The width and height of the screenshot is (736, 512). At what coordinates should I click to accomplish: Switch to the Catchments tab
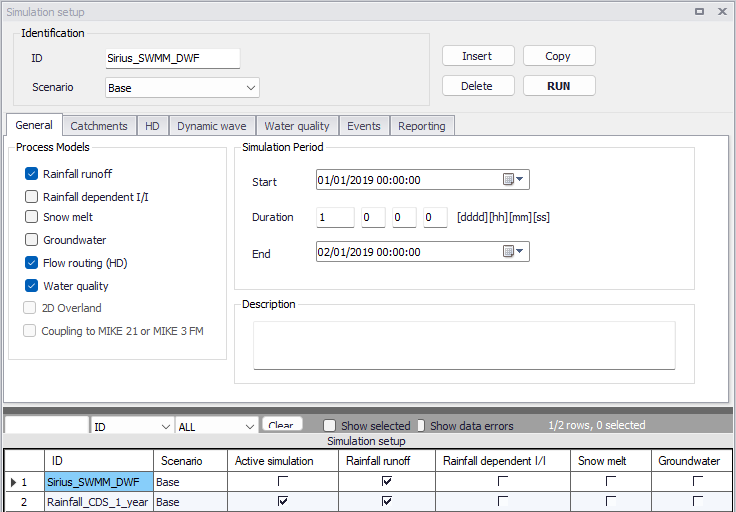tap(99, 126)
